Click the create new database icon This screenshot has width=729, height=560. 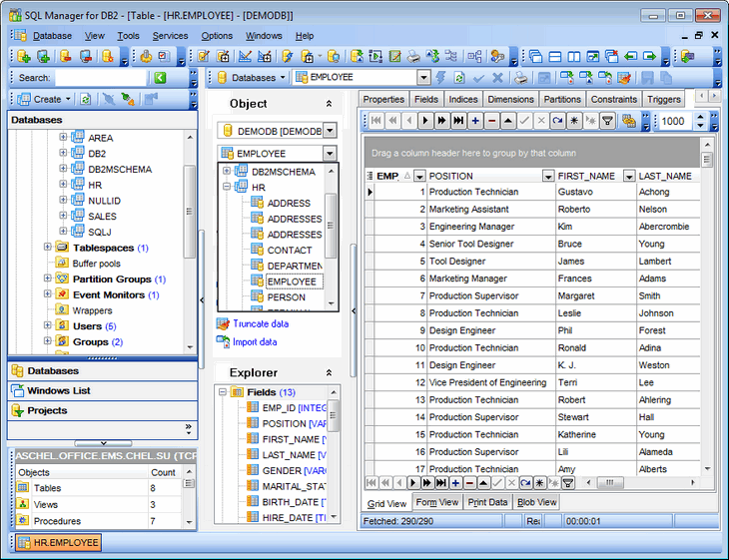23,56
